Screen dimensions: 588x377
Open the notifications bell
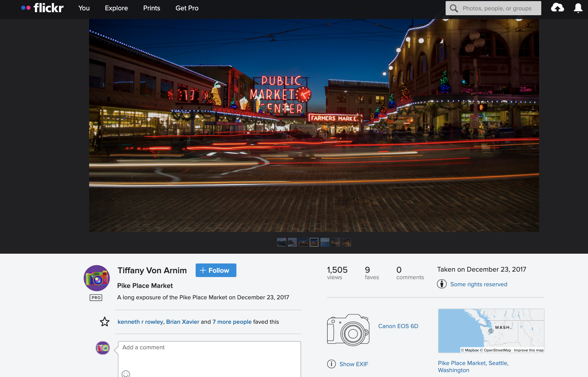pos(578,8)
